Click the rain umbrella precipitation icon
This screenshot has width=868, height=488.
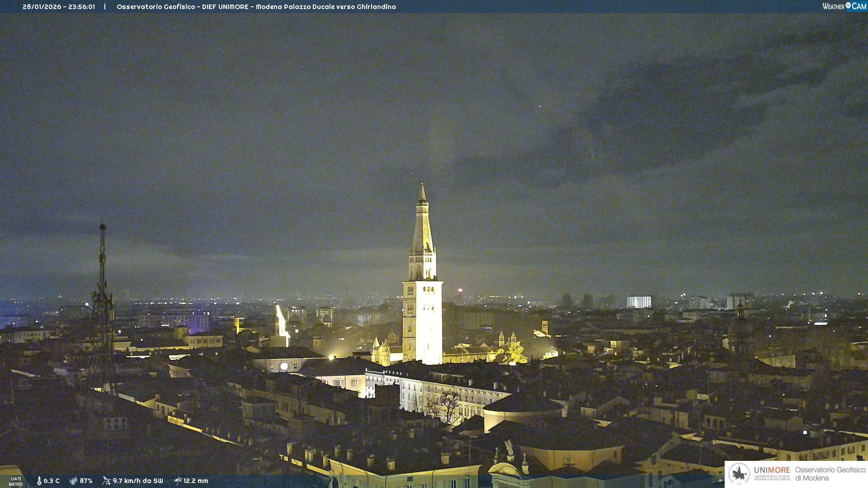[x=178, y=481]
